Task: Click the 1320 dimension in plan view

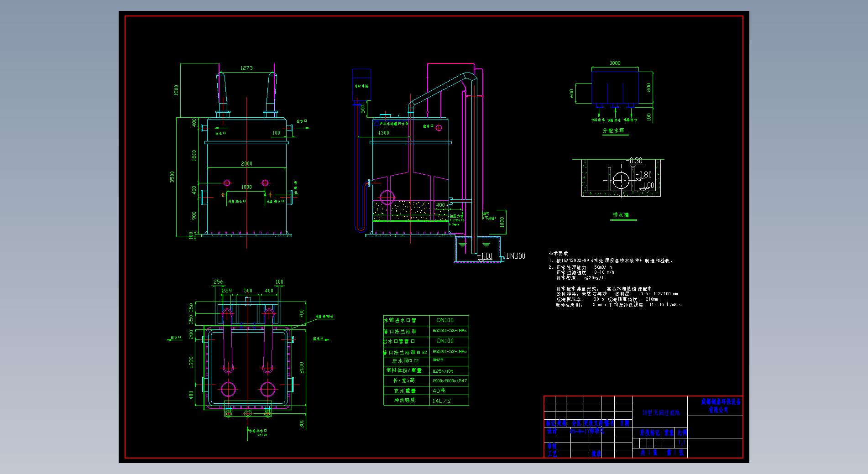Action: click(191, 362)
